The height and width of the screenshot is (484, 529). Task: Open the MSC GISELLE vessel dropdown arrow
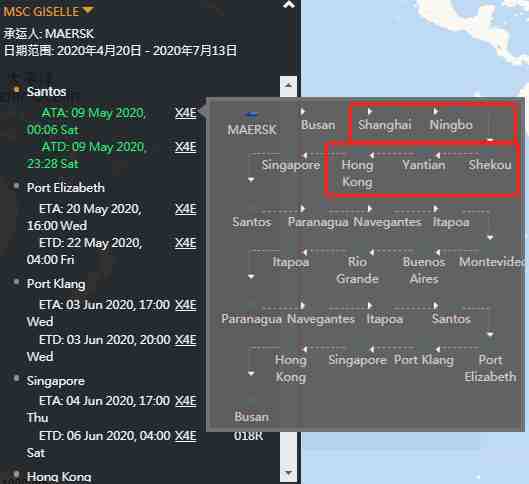(88, 10)
